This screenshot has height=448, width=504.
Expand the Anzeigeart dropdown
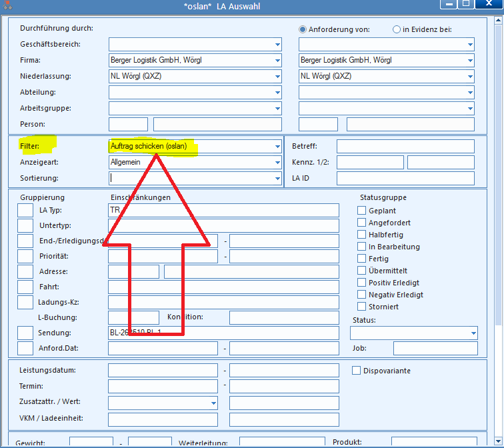point(277,162)
